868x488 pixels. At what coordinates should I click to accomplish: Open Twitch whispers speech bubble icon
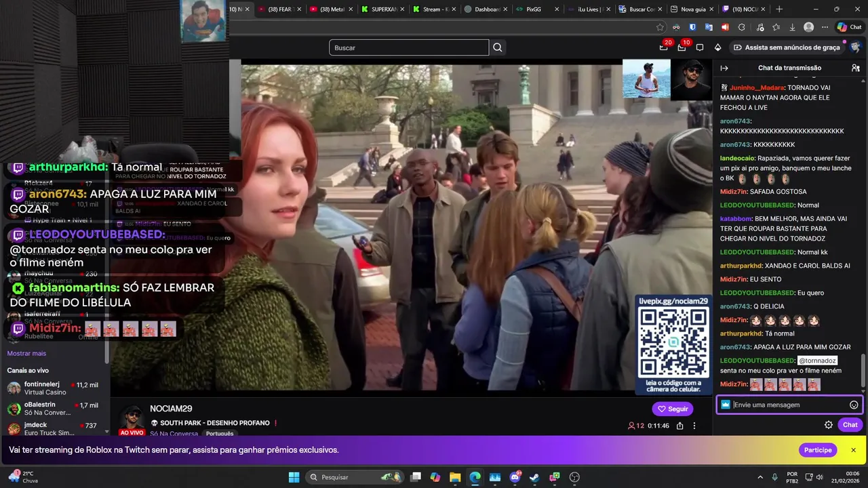pos(700,47)
